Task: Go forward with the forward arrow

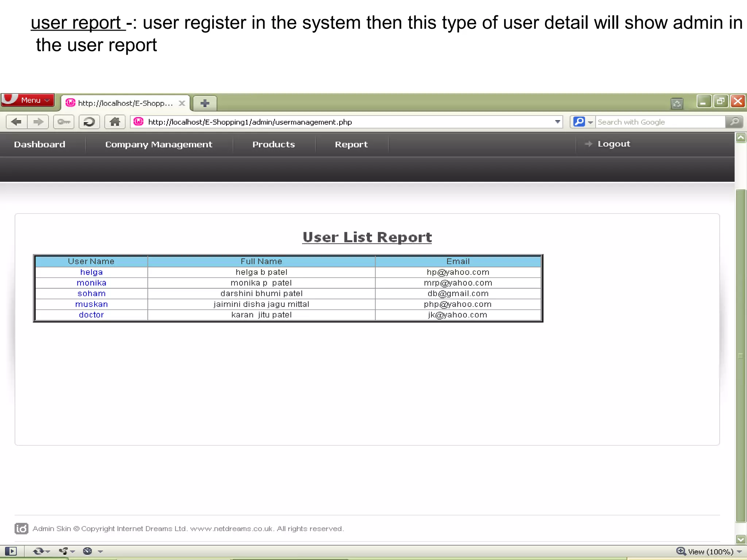Action: point(38,122)
